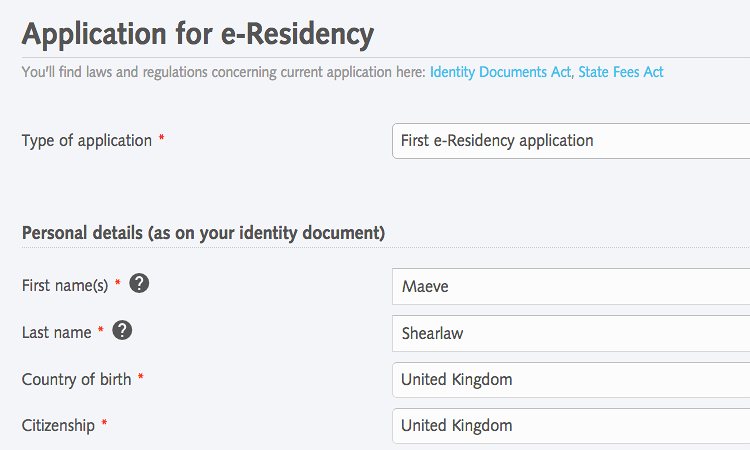Click the 'Type of application' label
Screen dimensions: 750x450
[x=86, y=141]
